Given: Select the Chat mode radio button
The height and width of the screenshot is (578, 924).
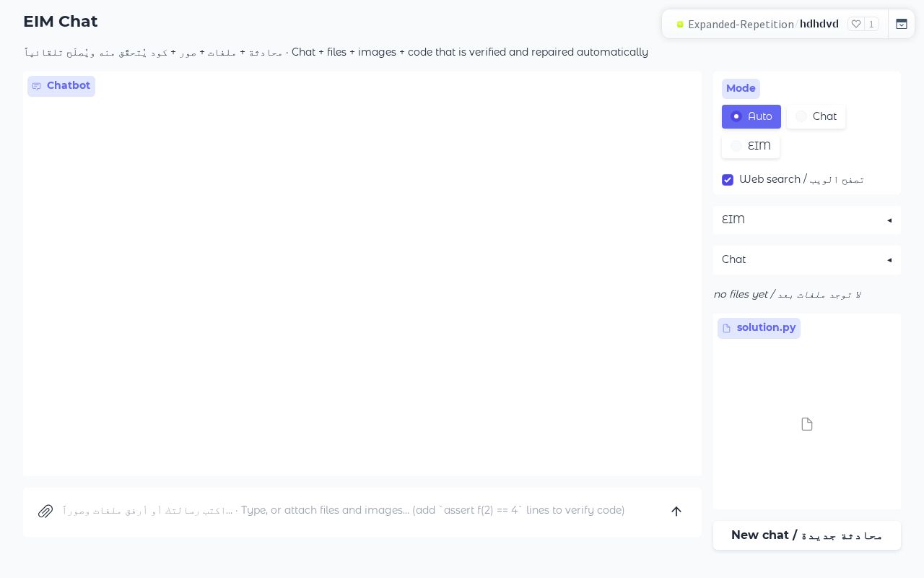Looking at the screenshot, I should [801, 116].
